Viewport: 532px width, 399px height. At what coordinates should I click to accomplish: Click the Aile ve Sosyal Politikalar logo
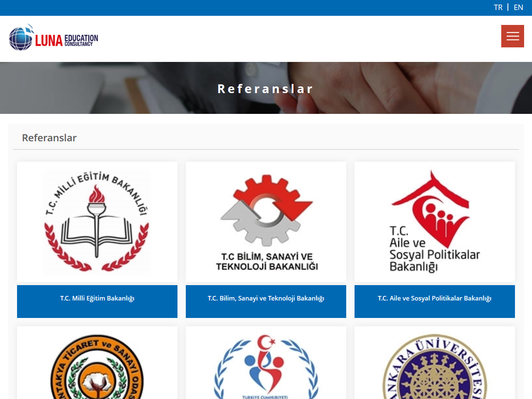point(435,222)
